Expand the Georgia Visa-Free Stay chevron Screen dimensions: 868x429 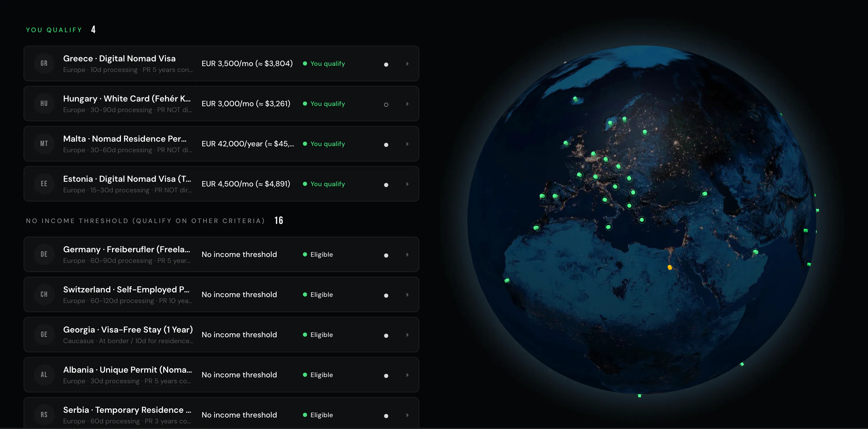[407, 335]
